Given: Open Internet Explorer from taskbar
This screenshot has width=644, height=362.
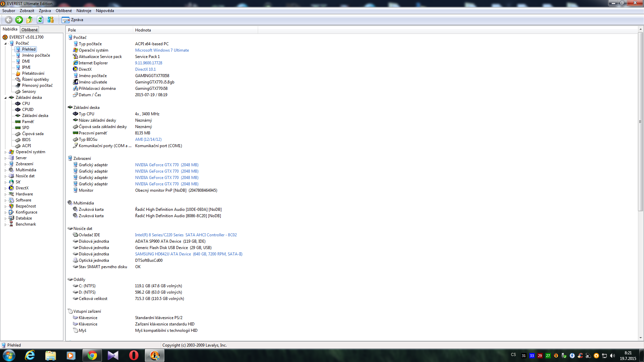Looking at the screenshot, I should click(x=30, y=355).
